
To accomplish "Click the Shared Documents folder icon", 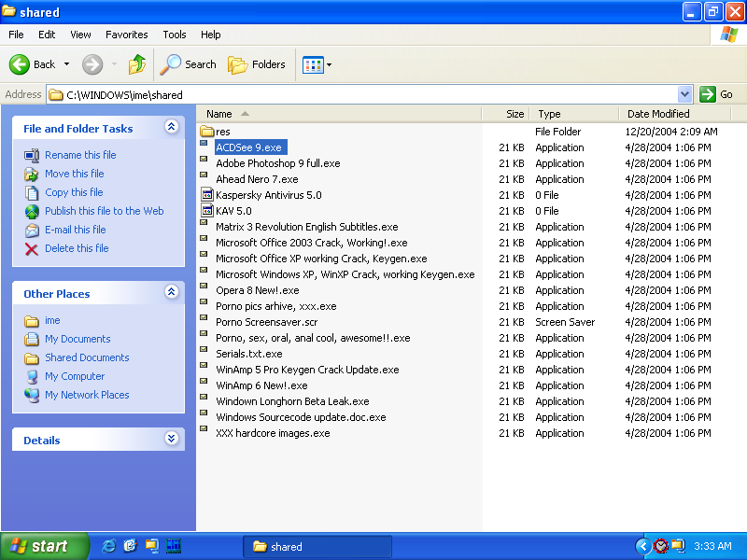I will click(32, 358).
